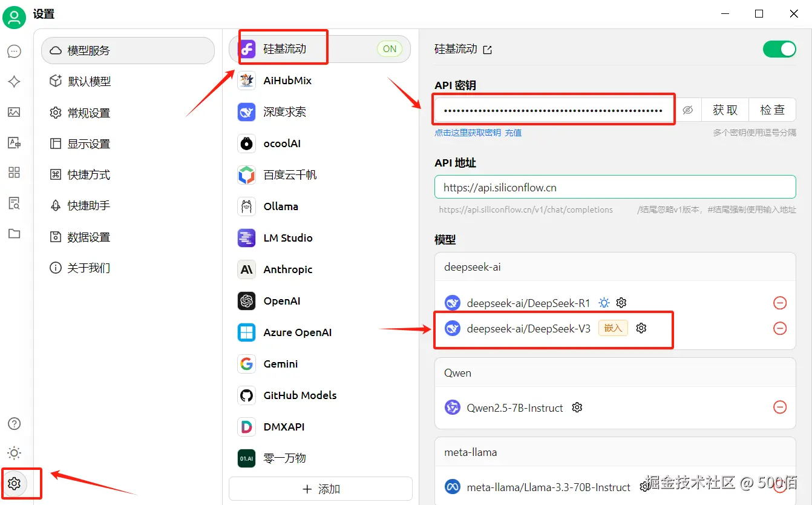Select the Azure OpenAI provider
This screenshot has height=505, width=812.
pos(319,332)
